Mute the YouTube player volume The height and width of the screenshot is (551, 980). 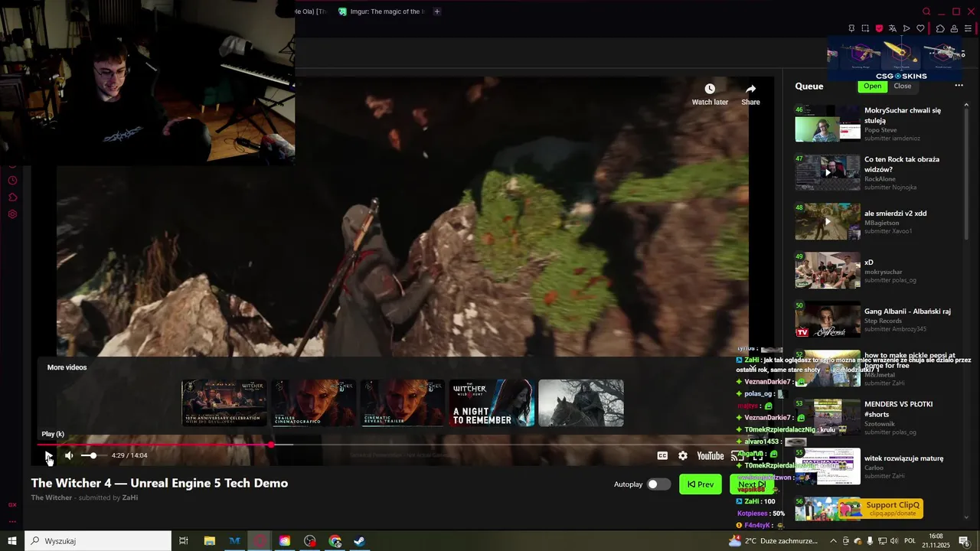tap(69, 456)
